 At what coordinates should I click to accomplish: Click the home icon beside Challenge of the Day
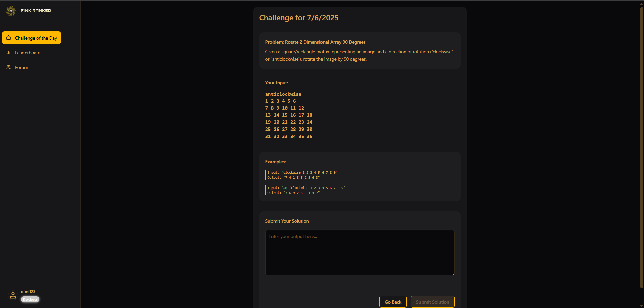(9, 38)
